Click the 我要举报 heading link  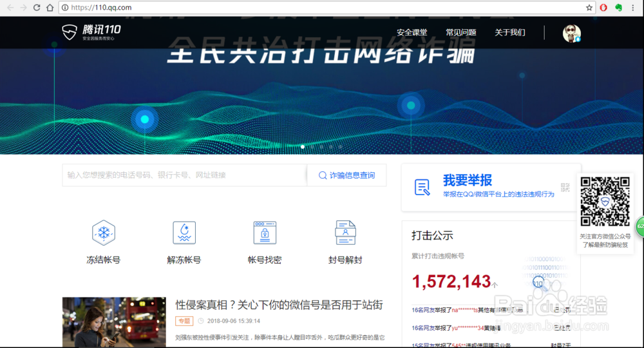tap(468, 180)
